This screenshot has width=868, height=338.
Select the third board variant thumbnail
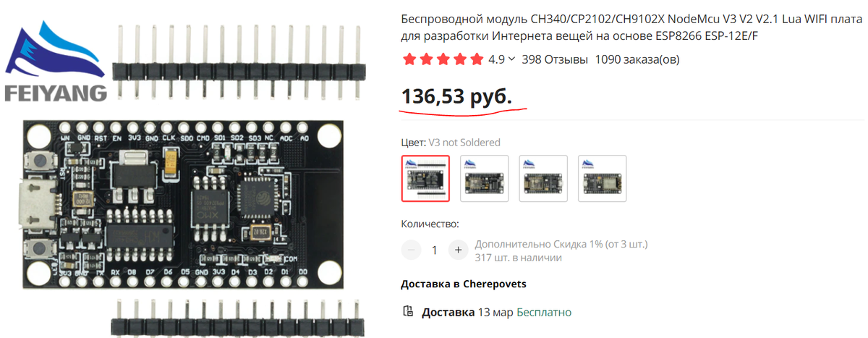click(543, 178)
